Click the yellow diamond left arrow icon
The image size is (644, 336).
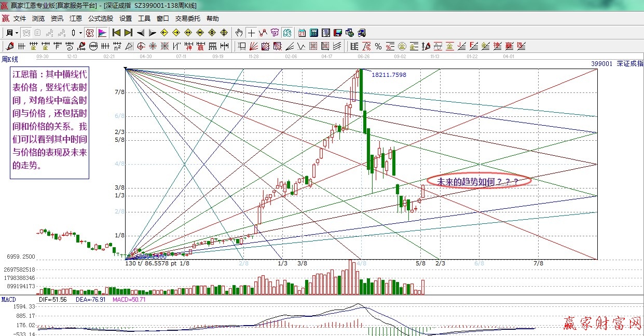(x=163, y=33)
